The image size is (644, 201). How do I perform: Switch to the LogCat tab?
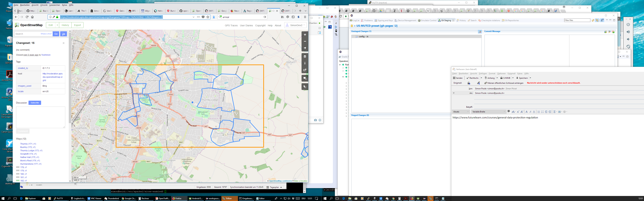[355, 20]
